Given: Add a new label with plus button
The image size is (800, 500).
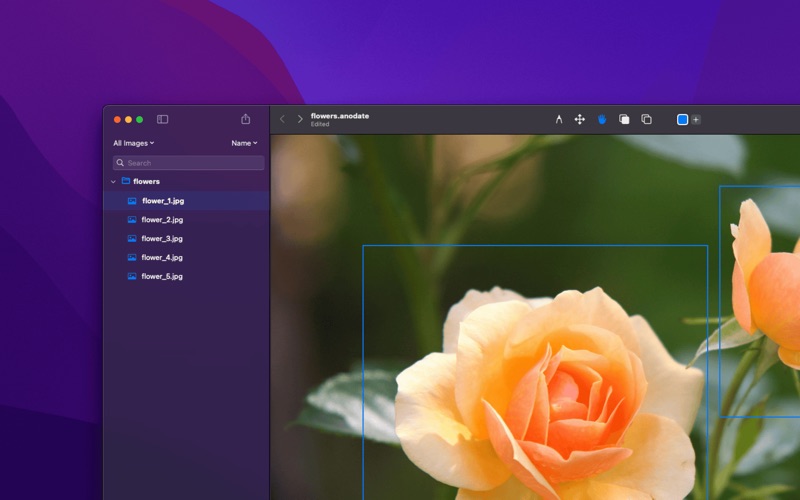Looking at the screenshot, I should [x=696, y=119].
